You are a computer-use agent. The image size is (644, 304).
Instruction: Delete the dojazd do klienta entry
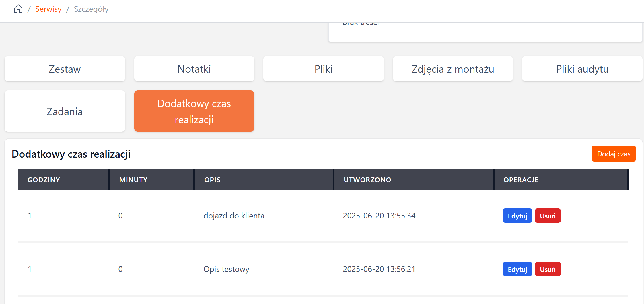point(548,216)
